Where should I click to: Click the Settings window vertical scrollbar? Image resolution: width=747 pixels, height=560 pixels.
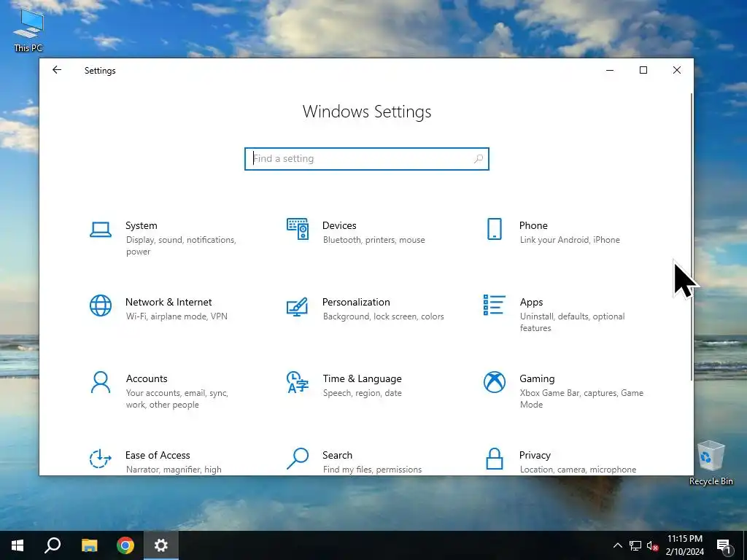pos(692,237)
